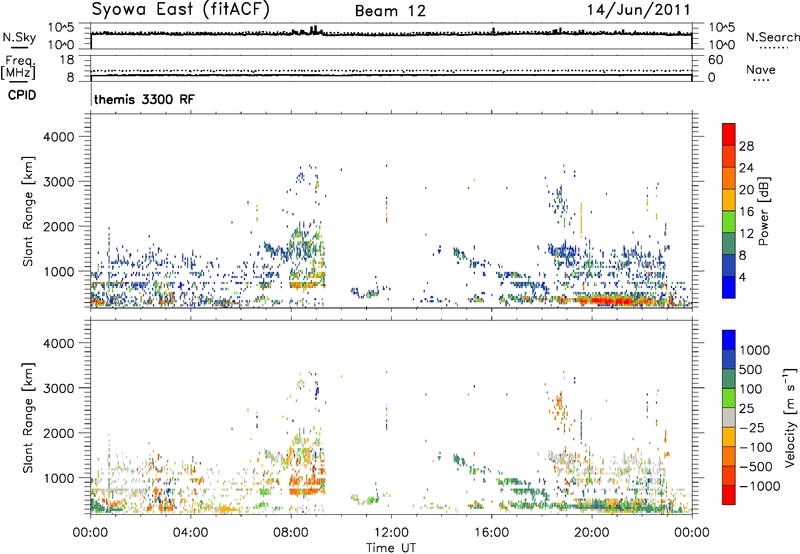
Task: Click the "N.Sky" legend label
Action: pyautogui.click(x=19, y=37)
